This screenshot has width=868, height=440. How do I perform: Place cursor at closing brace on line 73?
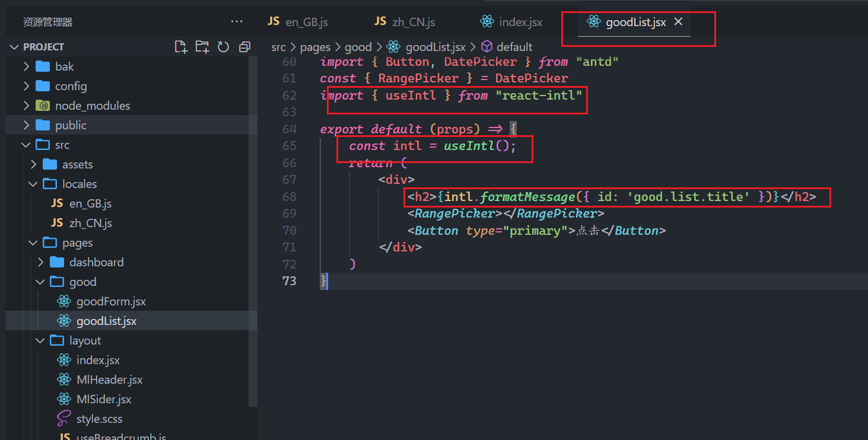pos(323,280)
